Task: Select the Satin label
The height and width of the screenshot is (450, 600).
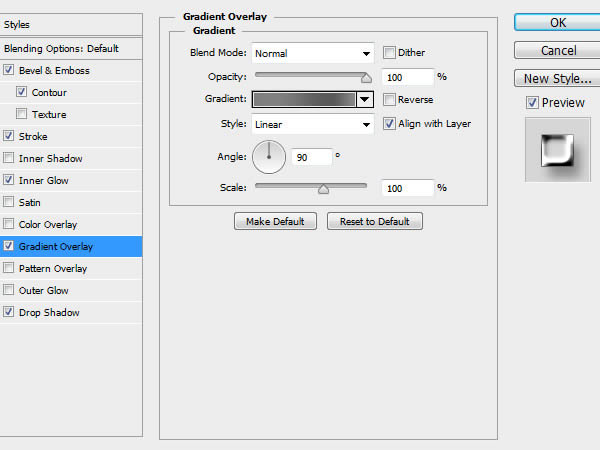Action: click(29, 202)
